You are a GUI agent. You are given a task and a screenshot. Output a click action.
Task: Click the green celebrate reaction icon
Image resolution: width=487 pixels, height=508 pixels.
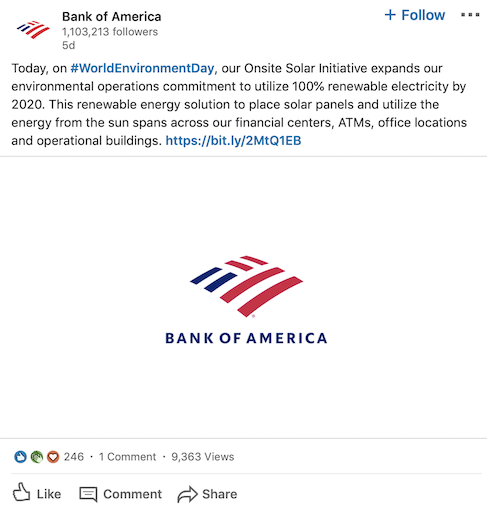click(37, 457)
